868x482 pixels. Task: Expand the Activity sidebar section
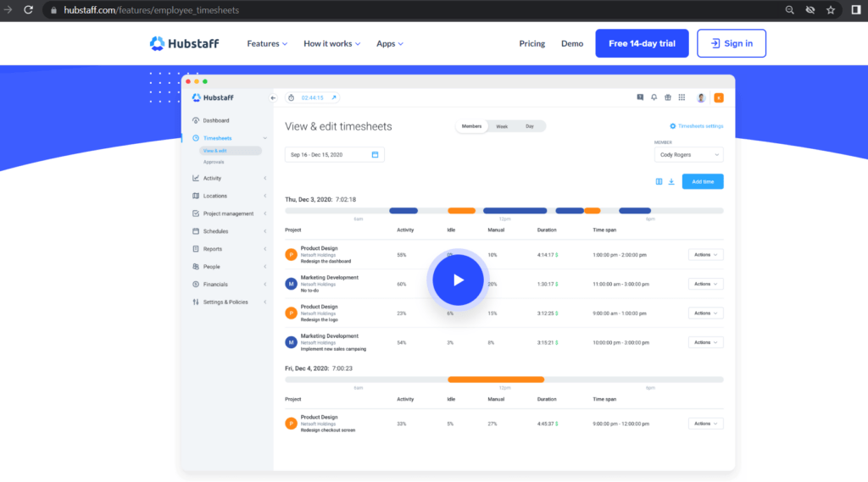(265, 178)
